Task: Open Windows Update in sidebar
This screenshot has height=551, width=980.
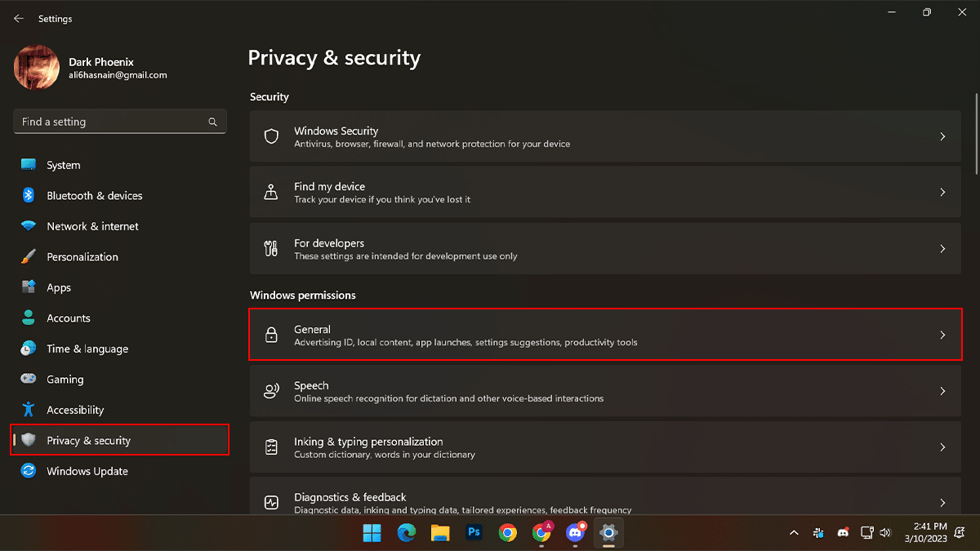Action: click(87, 471)
